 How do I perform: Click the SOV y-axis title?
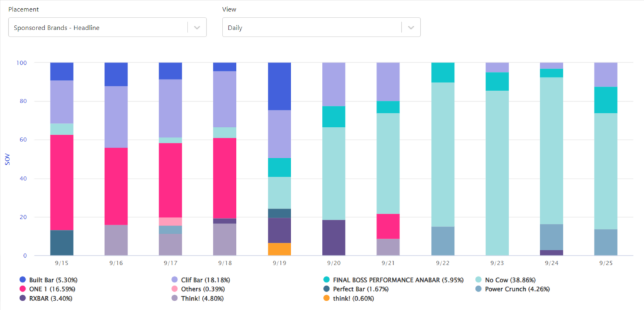[7, 159]
